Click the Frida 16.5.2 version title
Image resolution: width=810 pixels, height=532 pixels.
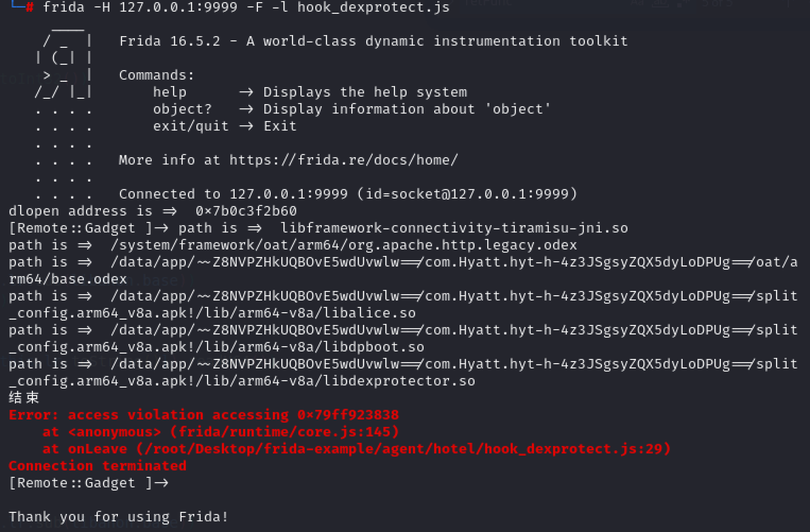[169, 41]
